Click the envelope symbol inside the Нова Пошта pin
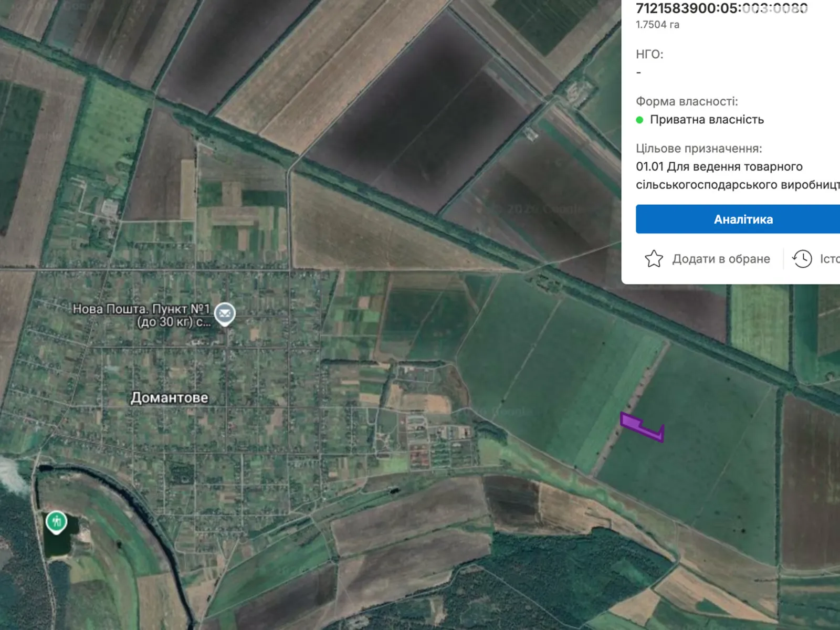This screenshot has height=630, width=840. tap(225, 312)
